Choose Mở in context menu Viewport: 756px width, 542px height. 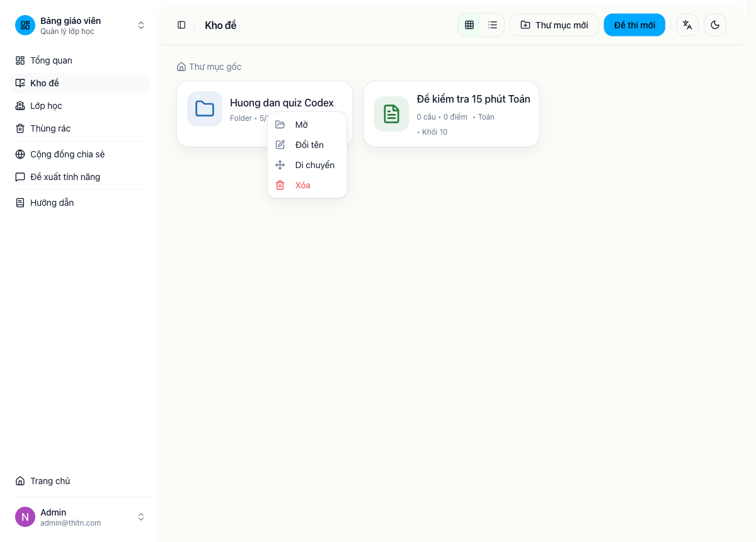[307, 125]
